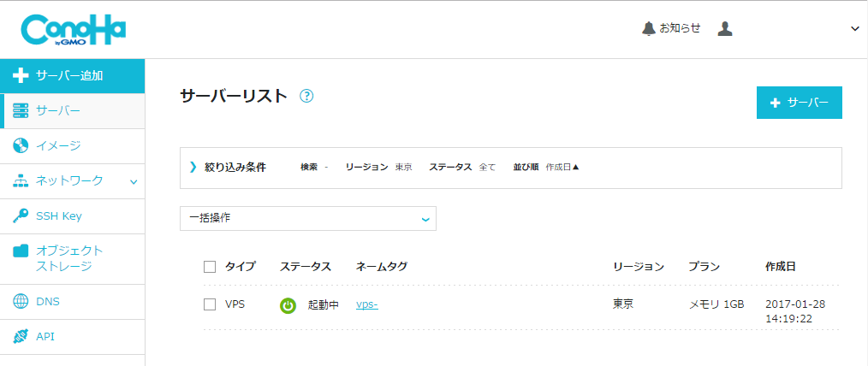Click the green power status icon
This screenshot has height=366, width=868.
pyautogui.click(x=288, y=304)
